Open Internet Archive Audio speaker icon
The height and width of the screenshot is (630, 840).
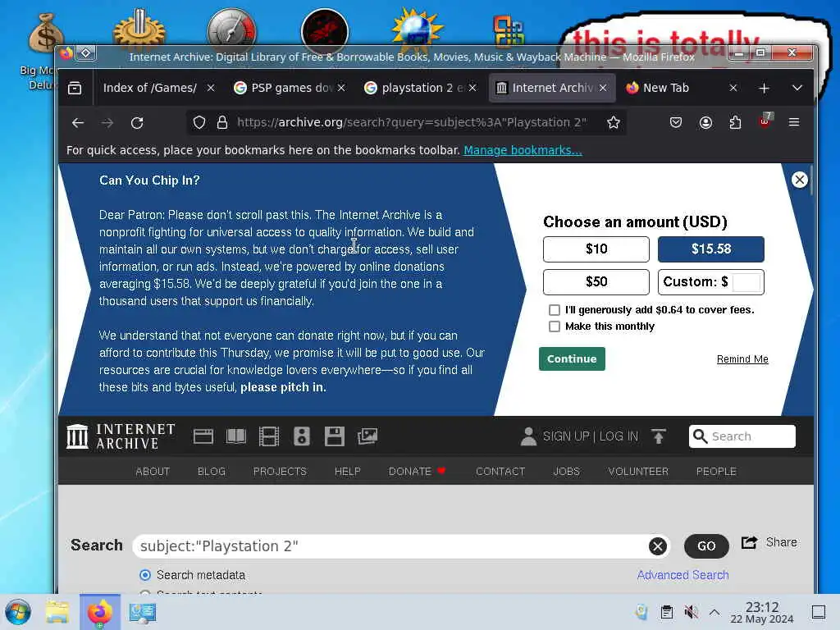(x=302, y=436)
